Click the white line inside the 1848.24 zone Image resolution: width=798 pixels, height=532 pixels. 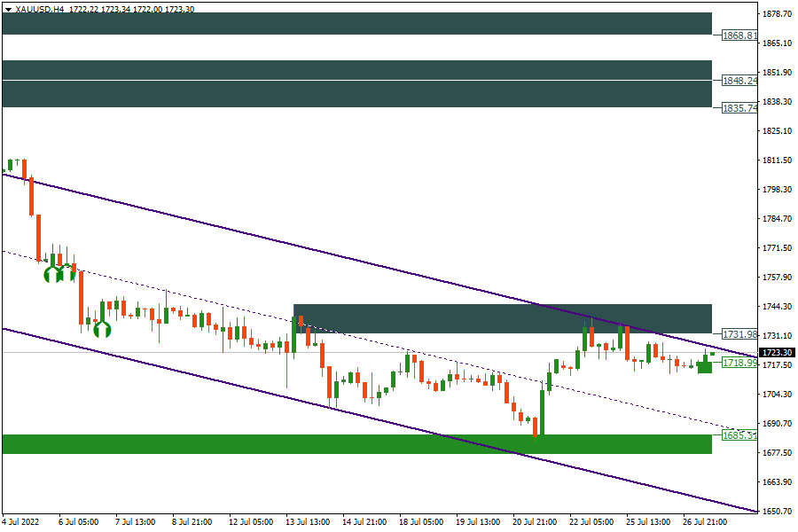coord(356,80)
